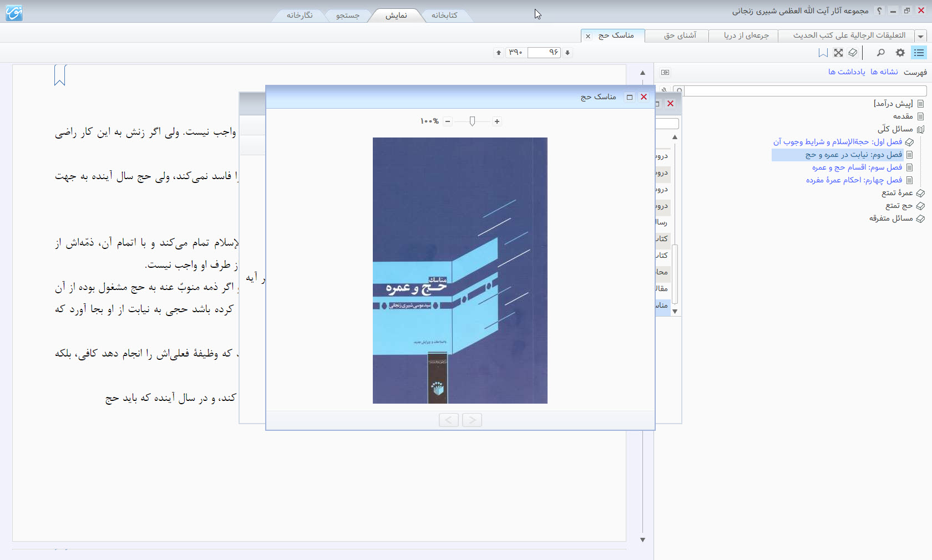Open the التعلیقات الرجالیة علی کتب الحدیث tab
The width and height of the screenshot is (932, 560).
tap(849, 35)
